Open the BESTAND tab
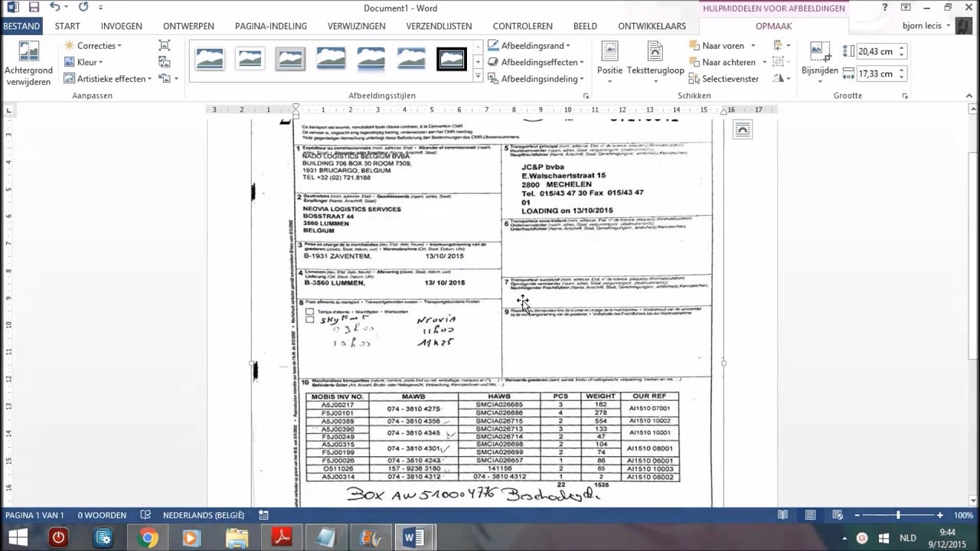Screen dimensions: 980x551 (x=21, y=26)
